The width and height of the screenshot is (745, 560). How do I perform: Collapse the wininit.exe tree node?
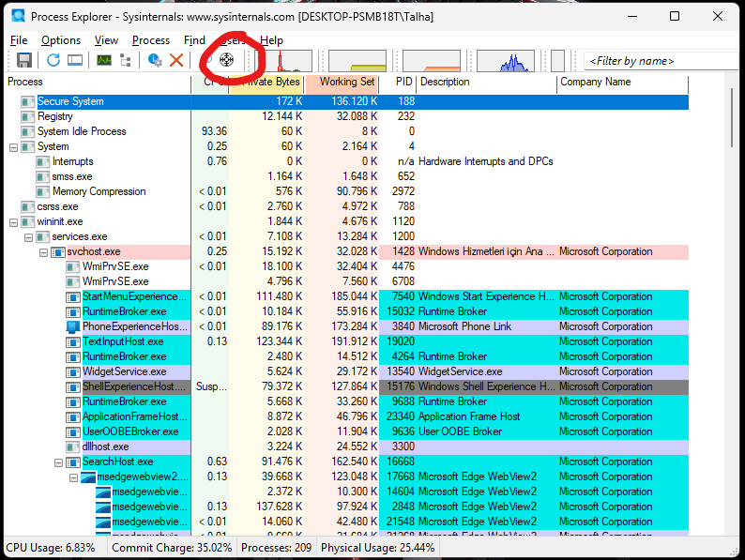point(13,222)
